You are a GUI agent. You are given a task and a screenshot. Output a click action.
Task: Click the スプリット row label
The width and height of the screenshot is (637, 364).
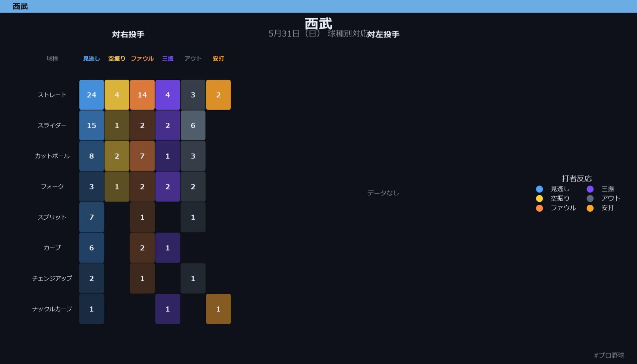pyautogui.click(x=52, y=217)
